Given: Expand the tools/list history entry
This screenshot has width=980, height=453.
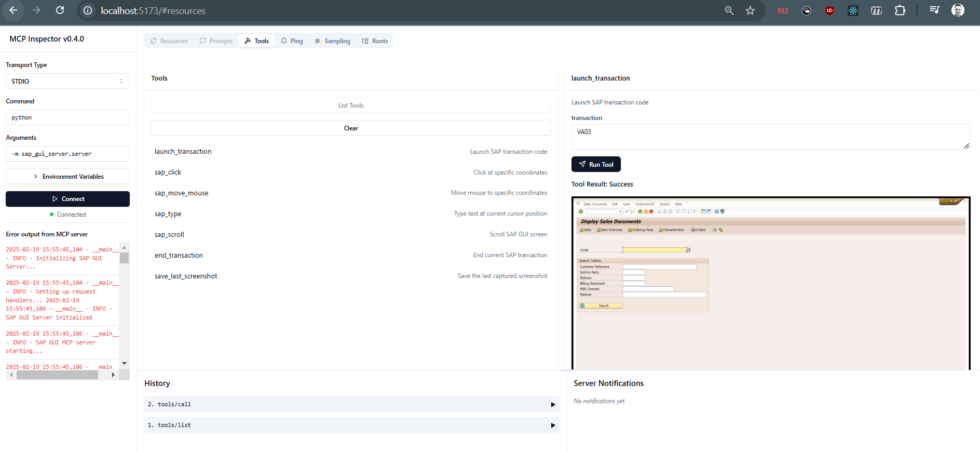Looking at the screenshot, I should coord(351,425).
